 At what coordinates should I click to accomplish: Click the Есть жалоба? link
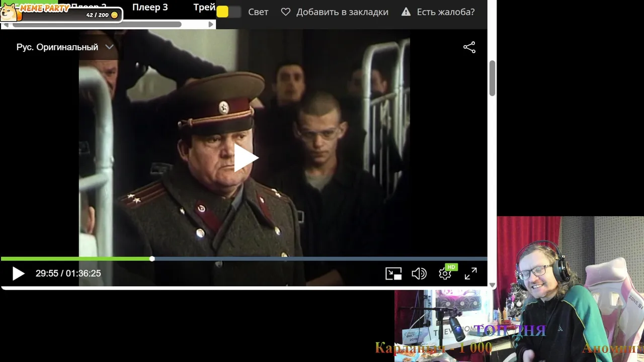point(446,12)
